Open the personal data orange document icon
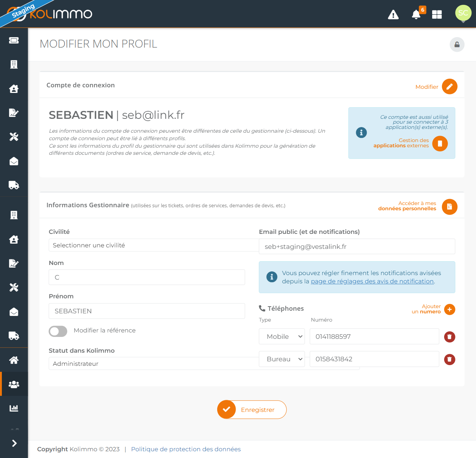The width and height of the screenshot is (476, 458). [x=450, y=207]
